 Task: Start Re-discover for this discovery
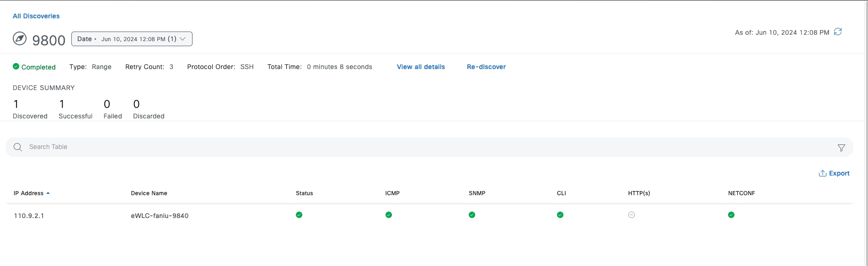[486, 67]
